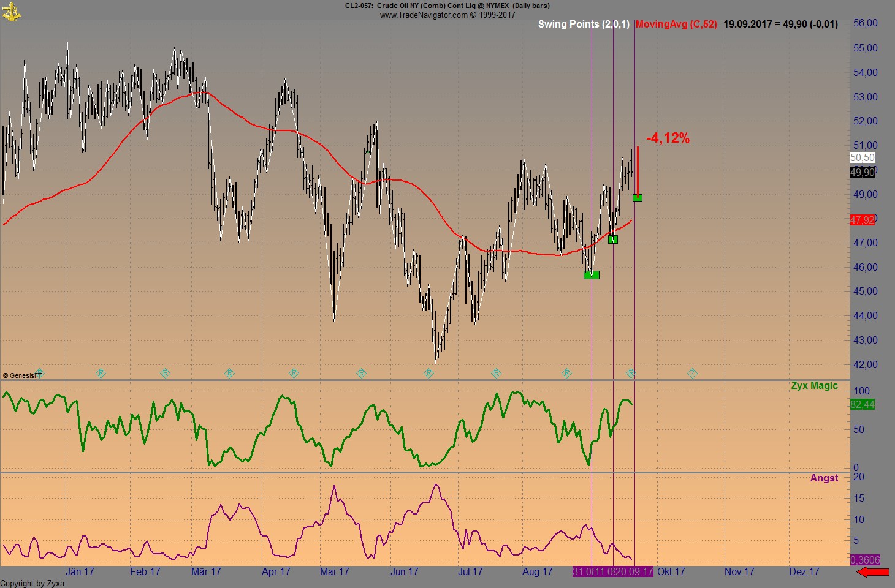Click the golden anchor application icon
The image size is (895, 588).
[x=11, y=11]
